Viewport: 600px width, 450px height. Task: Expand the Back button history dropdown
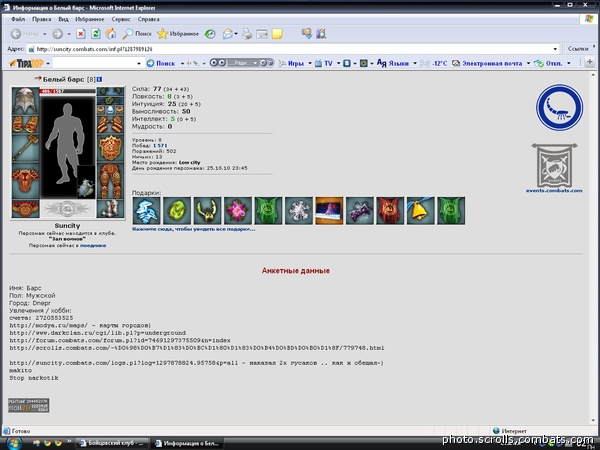[44, 34]
